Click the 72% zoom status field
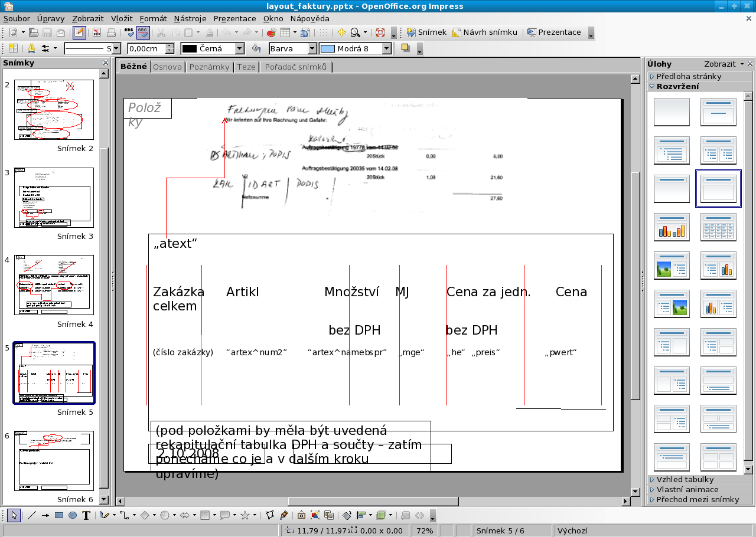Image resolution: width=756 pixels, height=537 pixels. [425, 531]
